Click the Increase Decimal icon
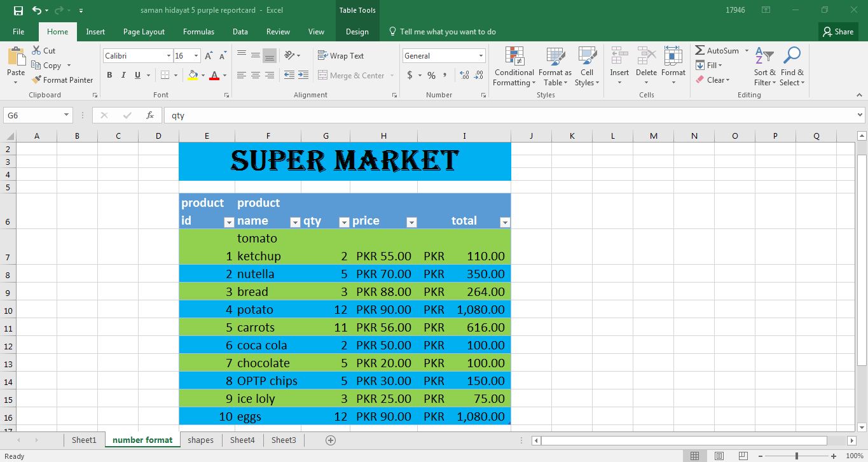Viewport: 868px width, 462px height. [463, 75]
